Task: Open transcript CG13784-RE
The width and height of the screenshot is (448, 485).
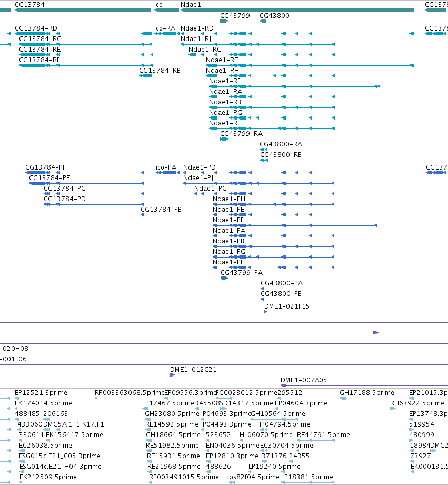Action: pos(40,50)
